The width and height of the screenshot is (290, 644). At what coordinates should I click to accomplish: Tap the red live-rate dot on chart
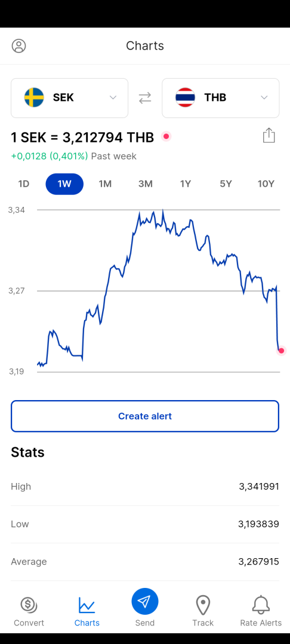pos(282,351)
